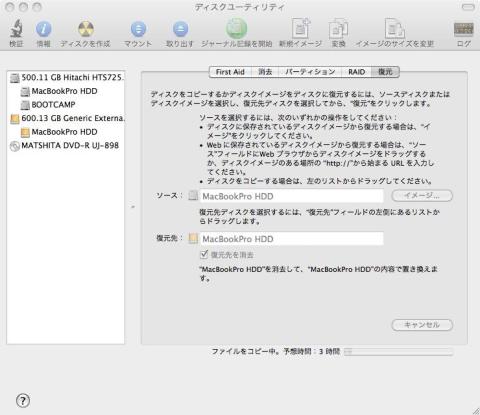Click the New Image (新規イメージ) icon

(301, 29)
